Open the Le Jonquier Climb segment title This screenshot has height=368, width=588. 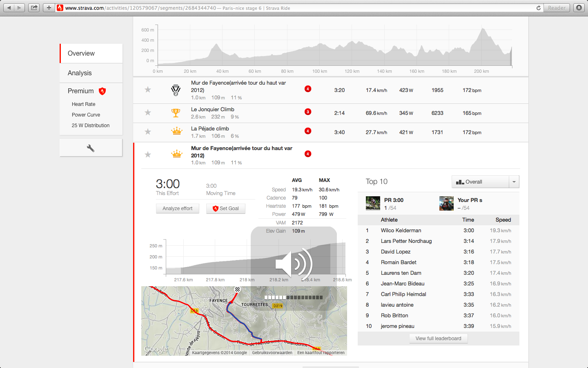pos(213,110)
